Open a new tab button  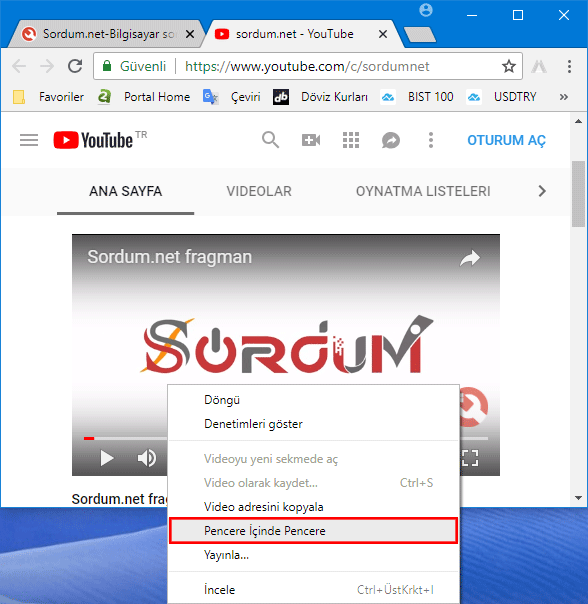pos(420,34)
